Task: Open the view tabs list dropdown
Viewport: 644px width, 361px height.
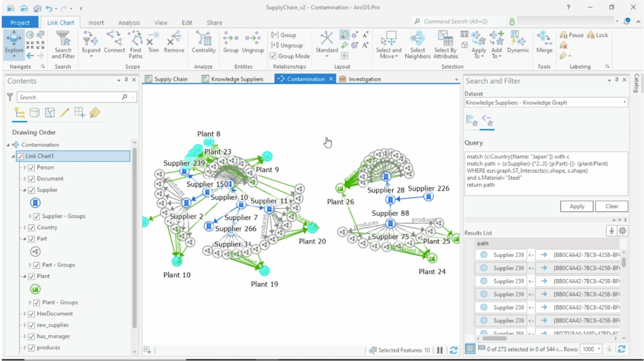Action: 456,79
